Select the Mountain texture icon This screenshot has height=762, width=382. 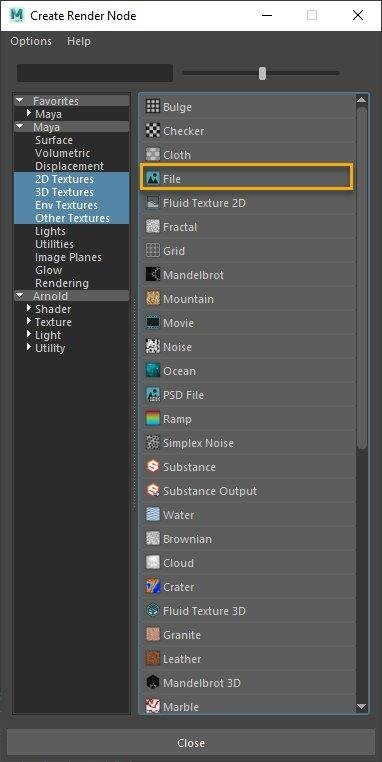pos(153,299)
